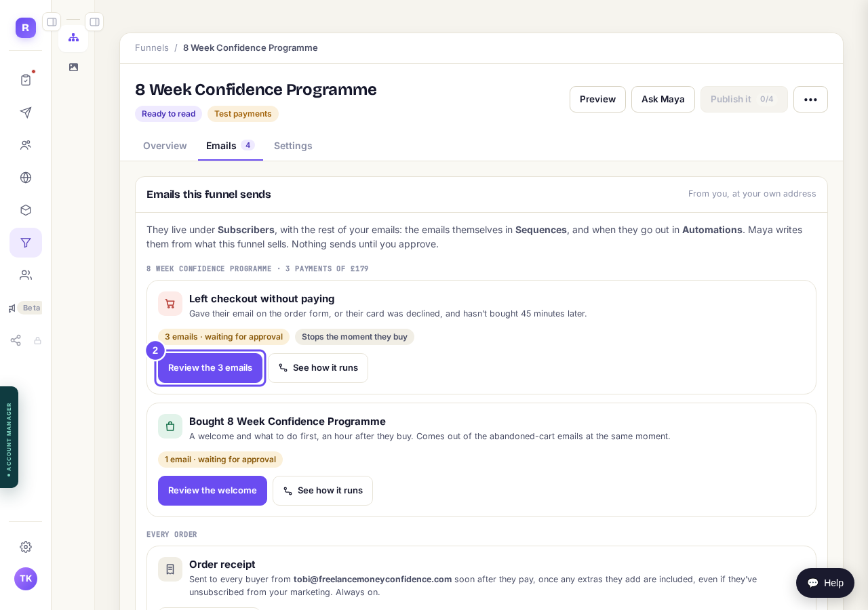
Task: Click the 'Order receipt' heading
Action: (x=222, y=564)
